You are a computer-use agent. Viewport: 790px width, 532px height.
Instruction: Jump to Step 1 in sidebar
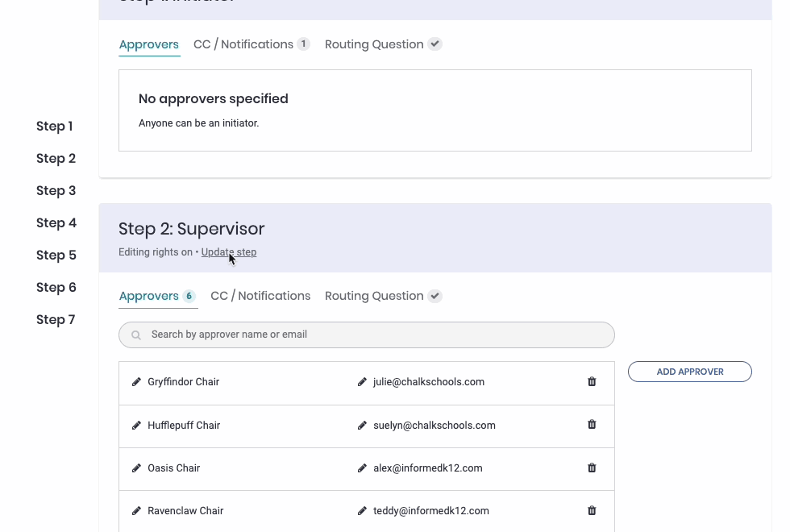pyautogui.click(x=55, y=126)
